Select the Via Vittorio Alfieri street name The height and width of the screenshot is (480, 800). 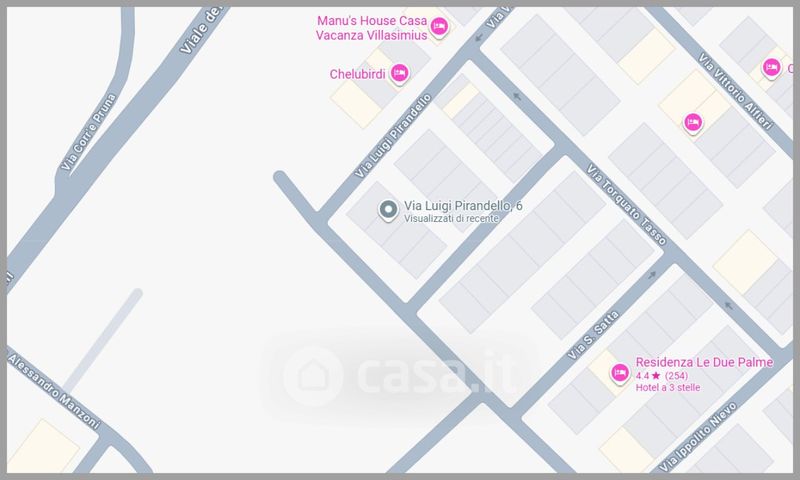(x=736, y=91)
